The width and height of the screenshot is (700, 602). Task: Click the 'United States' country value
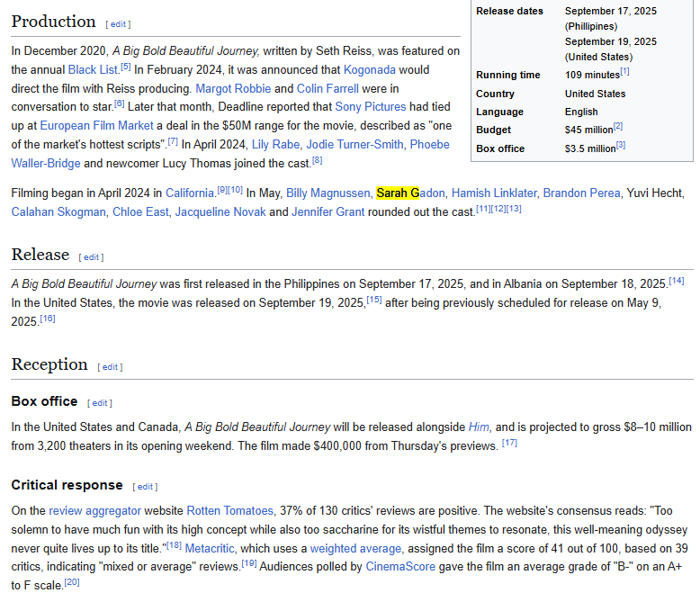pos(595,94)
